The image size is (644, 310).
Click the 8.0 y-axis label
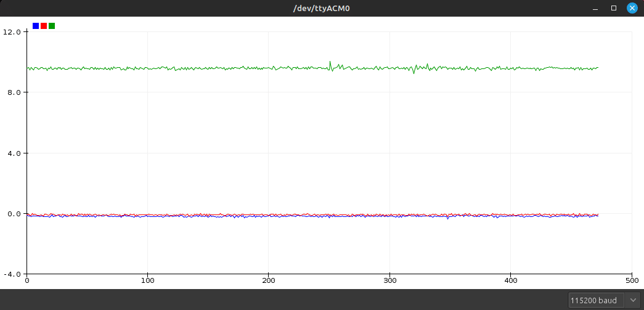tap(14, 92)
